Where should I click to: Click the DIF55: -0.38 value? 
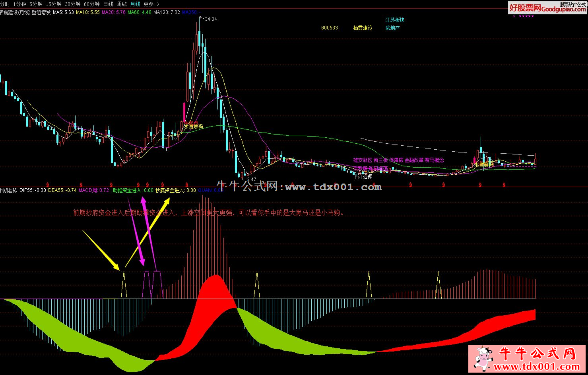(33, 190)
